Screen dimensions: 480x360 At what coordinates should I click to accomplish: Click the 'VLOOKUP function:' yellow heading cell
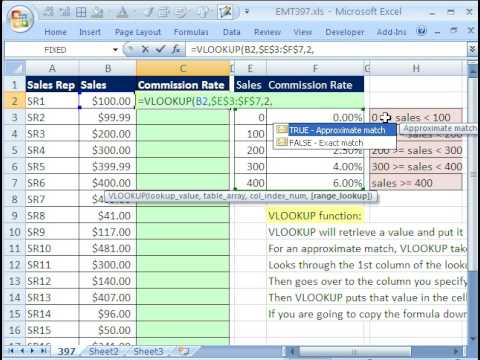click(x=315, y=216)
